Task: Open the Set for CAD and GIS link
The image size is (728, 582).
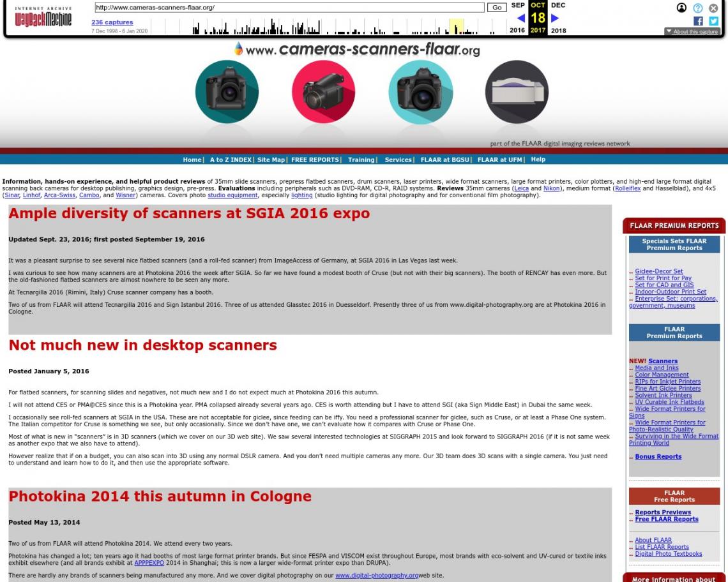Action: pyautogui.click(x=664, y=285)
